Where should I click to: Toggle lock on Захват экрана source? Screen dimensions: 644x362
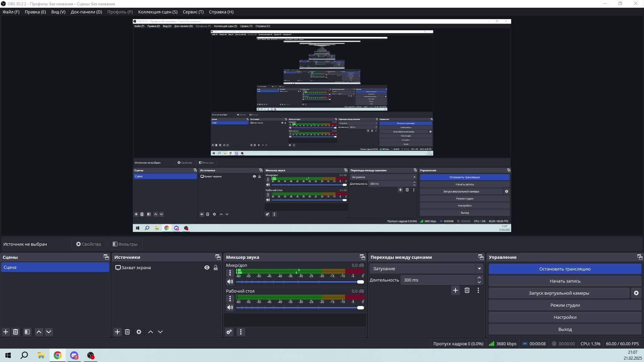click(216, 267)
